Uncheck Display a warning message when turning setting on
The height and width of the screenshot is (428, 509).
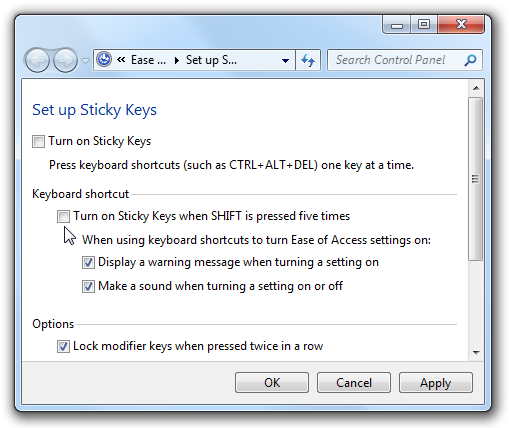(88, 262)
